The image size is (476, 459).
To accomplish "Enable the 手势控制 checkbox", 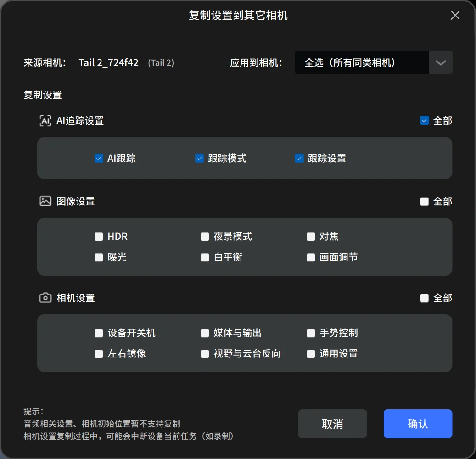I will tap(311, 333).
